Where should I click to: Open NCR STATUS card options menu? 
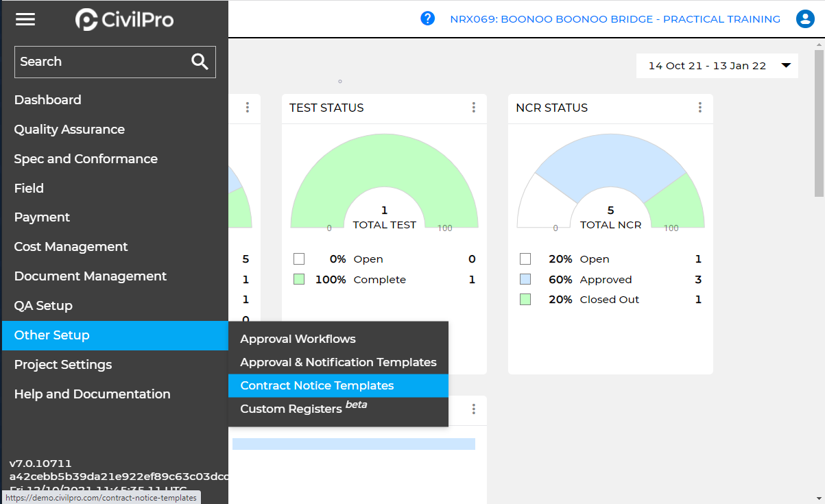(700, 108)
